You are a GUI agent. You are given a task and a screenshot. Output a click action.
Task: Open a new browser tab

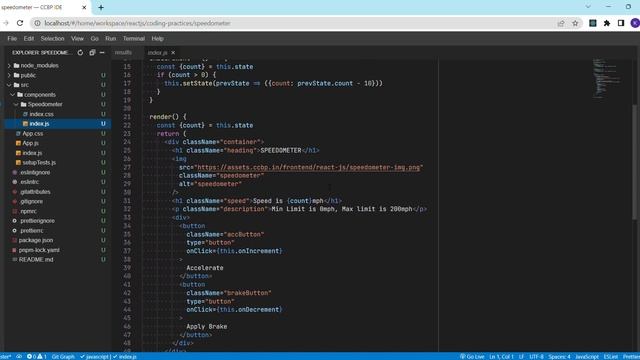click(x=101, y=7)
